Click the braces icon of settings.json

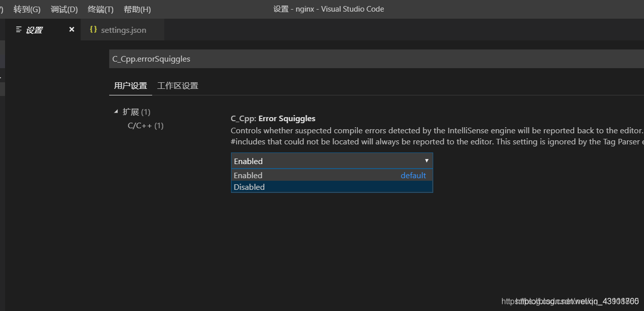[x=93, y=30]
